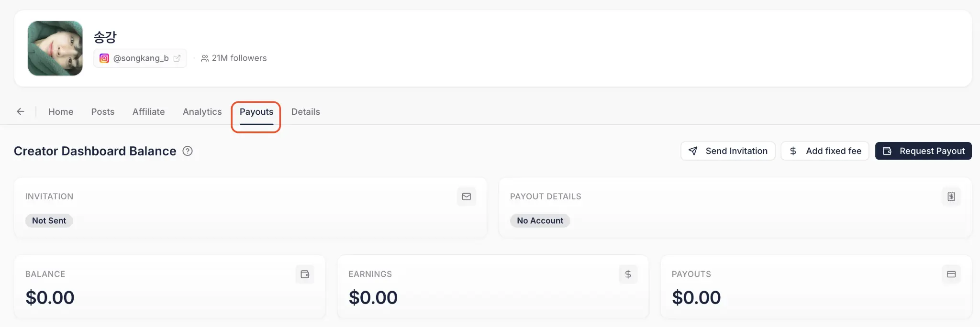Open the Posts tab
The width and height of the screenshot is (980, 327).
point(103,111)
